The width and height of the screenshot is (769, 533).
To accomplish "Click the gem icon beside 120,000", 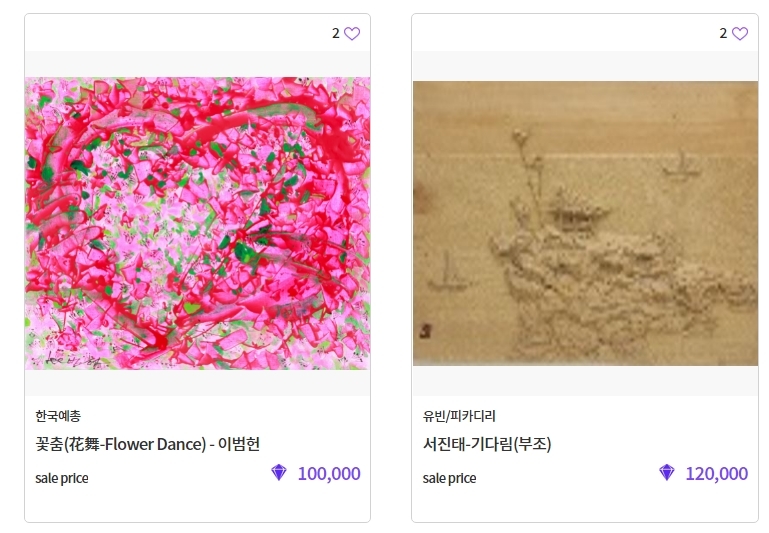I will 666,473.
